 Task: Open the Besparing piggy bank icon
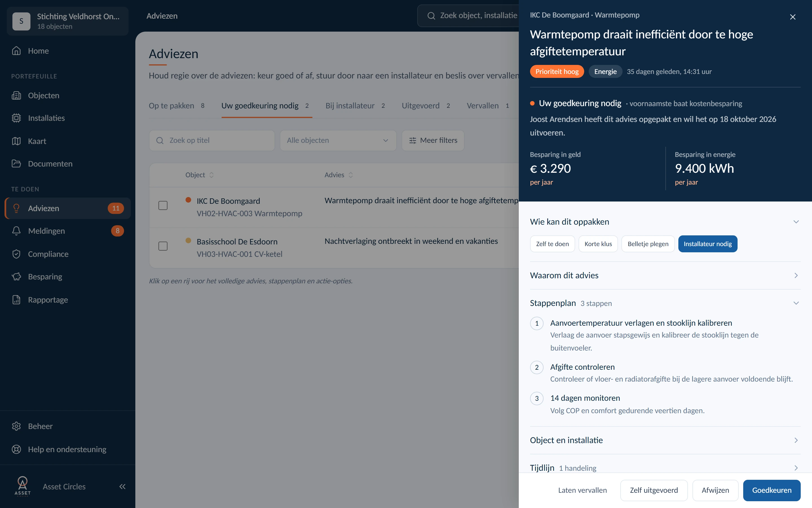click(x=16, y=277)
